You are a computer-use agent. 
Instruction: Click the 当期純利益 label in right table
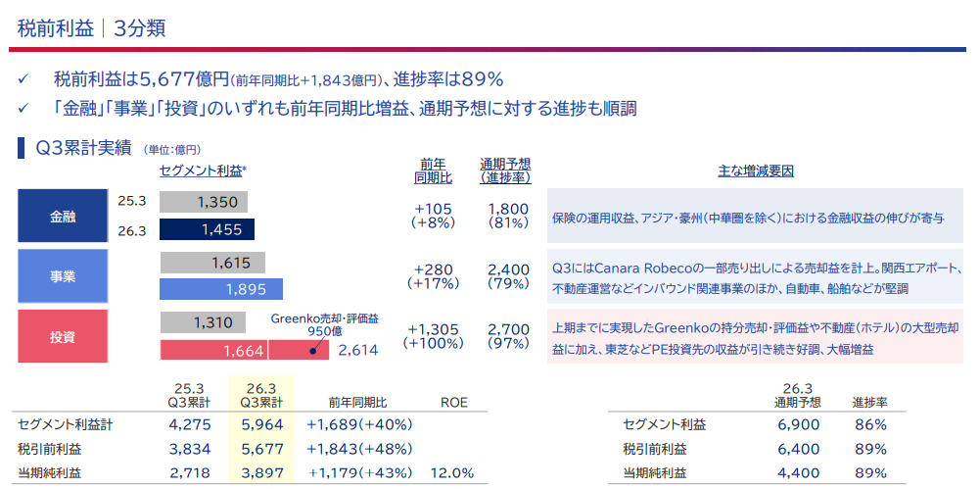click(655, 472)
